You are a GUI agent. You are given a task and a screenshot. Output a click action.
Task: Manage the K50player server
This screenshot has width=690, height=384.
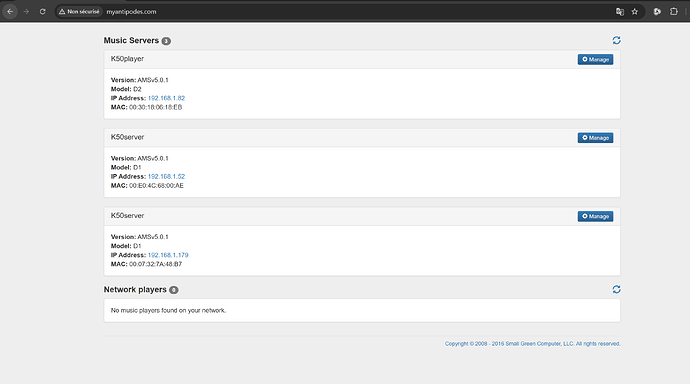click(x=595, y=59)
